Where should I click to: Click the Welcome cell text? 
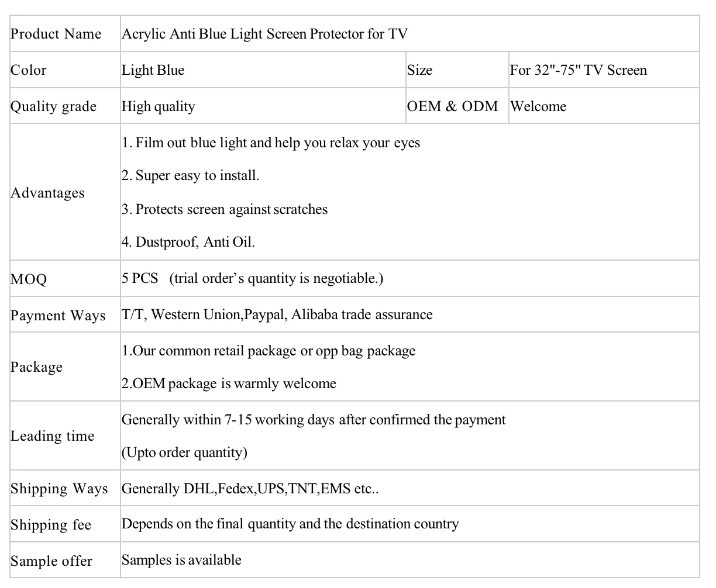point(538,106)
